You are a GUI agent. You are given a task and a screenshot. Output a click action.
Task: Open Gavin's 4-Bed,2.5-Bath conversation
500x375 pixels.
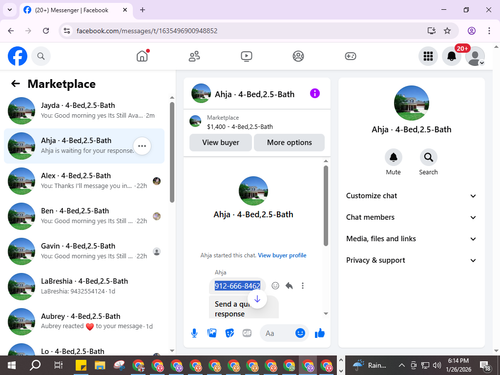coord(84,251)
